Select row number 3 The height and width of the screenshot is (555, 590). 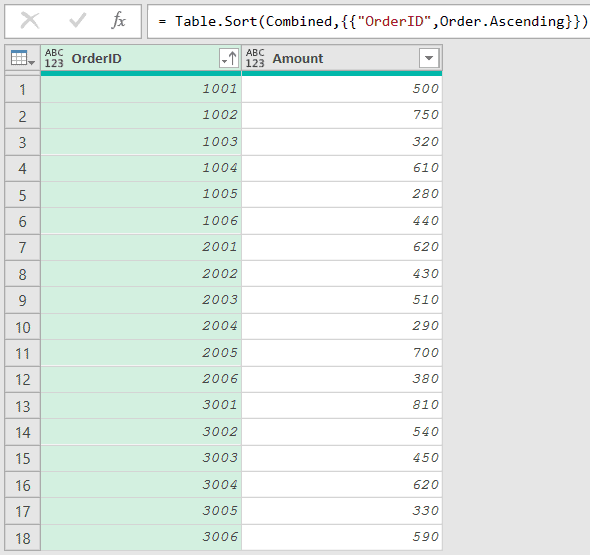click(23, 142)
